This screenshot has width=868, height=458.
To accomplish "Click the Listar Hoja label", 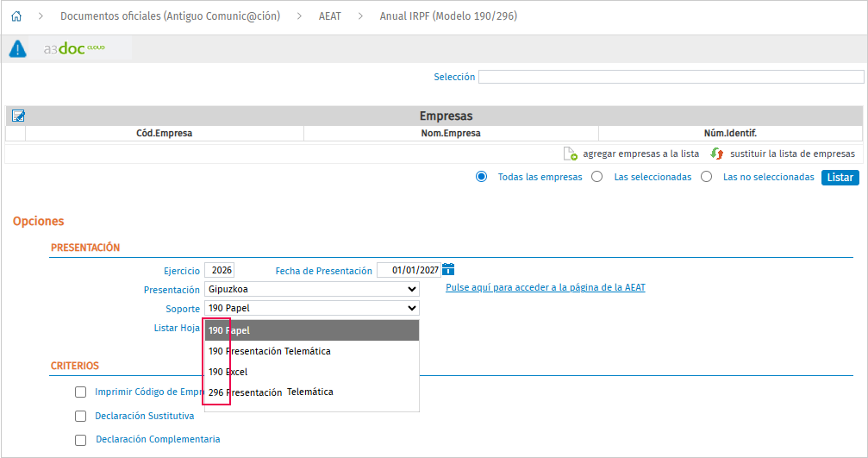I will click(x=177, y=328).
